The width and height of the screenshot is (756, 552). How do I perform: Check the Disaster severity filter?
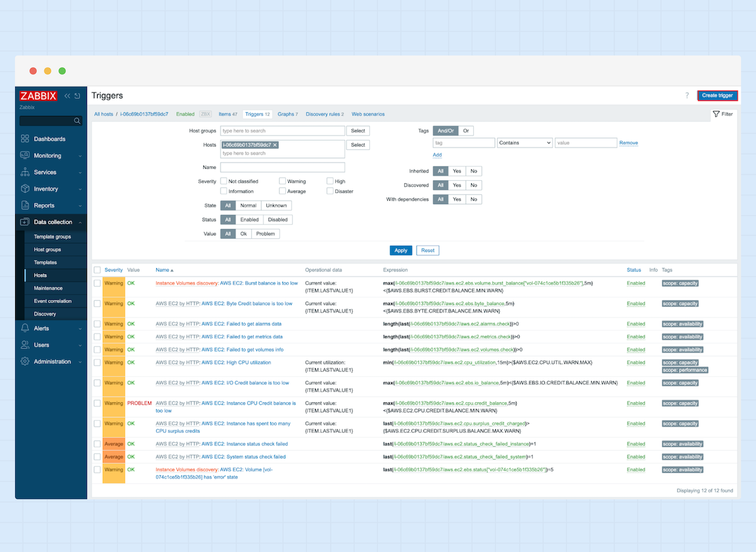click(330, 191)
